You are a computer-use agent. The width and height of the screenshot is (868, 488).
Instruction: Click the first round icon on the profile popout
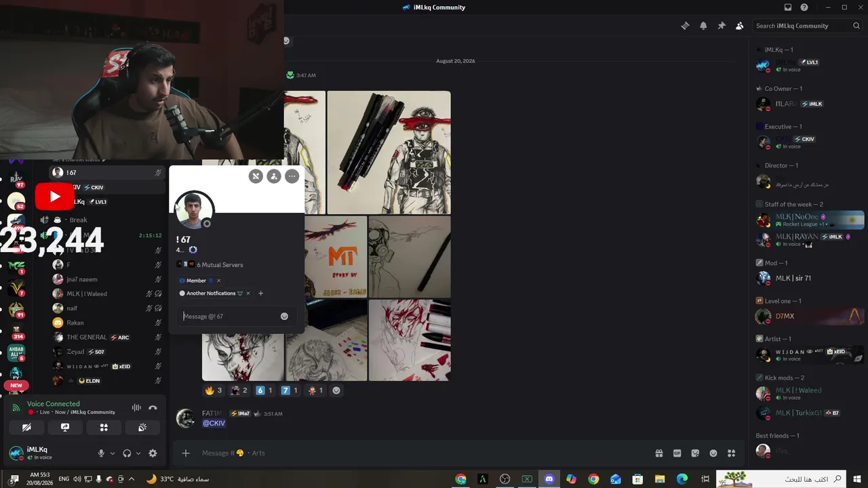pyautogui.click(x=256, y=176)
